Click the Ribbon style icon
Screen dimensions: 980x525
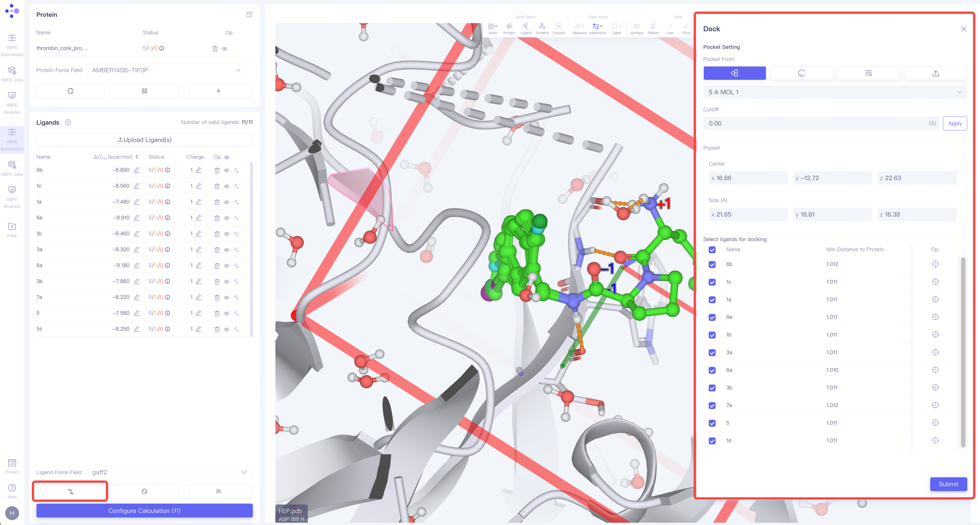[x=653, y=27]
